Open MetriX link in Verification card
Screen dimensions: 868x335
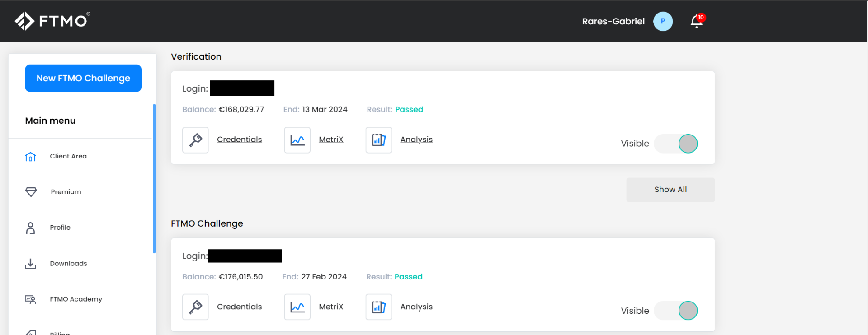point(331,140)
